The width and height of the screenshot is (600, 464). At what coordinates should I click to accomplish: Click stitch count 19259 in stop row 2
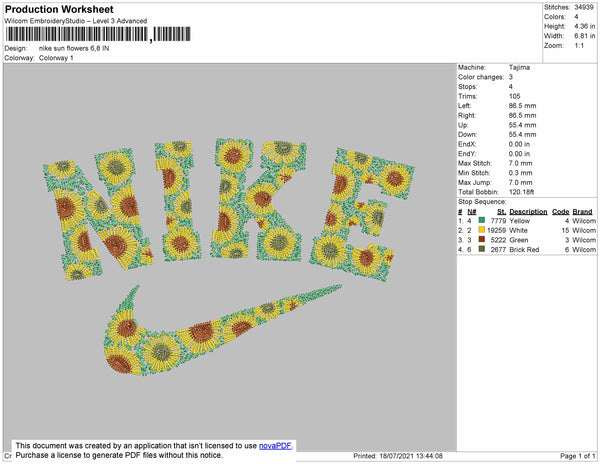click(496, 230)
